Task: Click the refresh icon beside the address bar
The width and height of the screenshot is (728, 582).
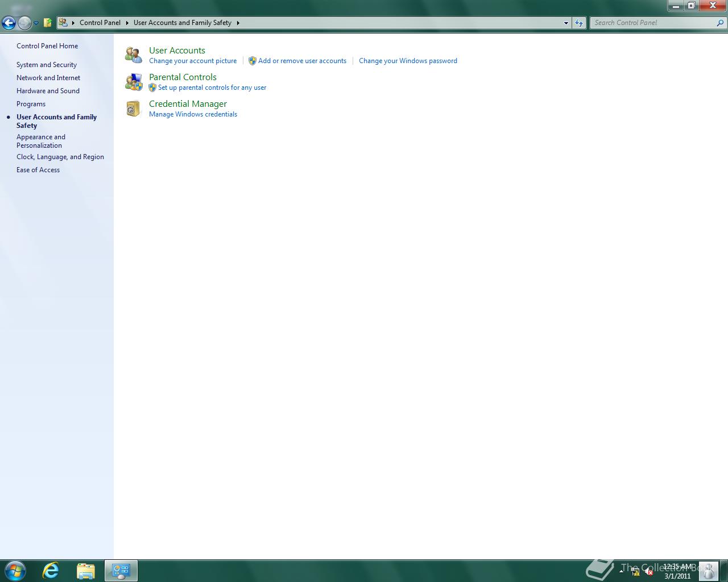Action: click(578, 23)
